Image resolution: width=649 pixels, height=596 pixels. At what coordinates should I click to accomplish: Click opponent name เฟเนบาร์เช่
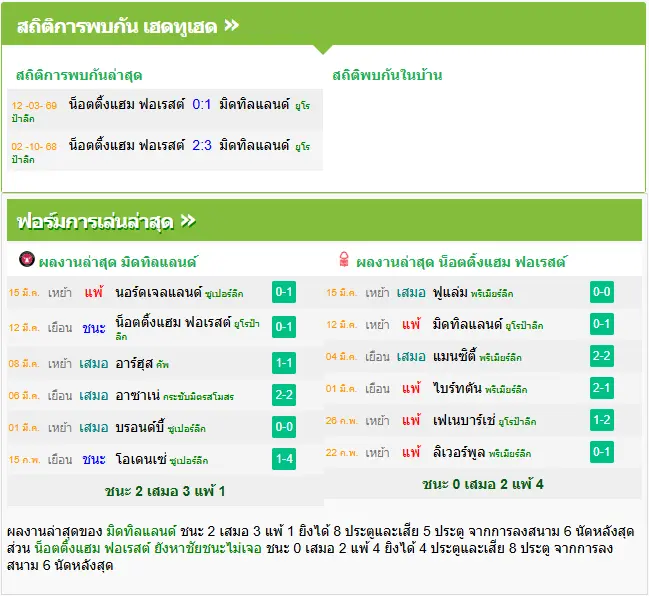[464, 421]
